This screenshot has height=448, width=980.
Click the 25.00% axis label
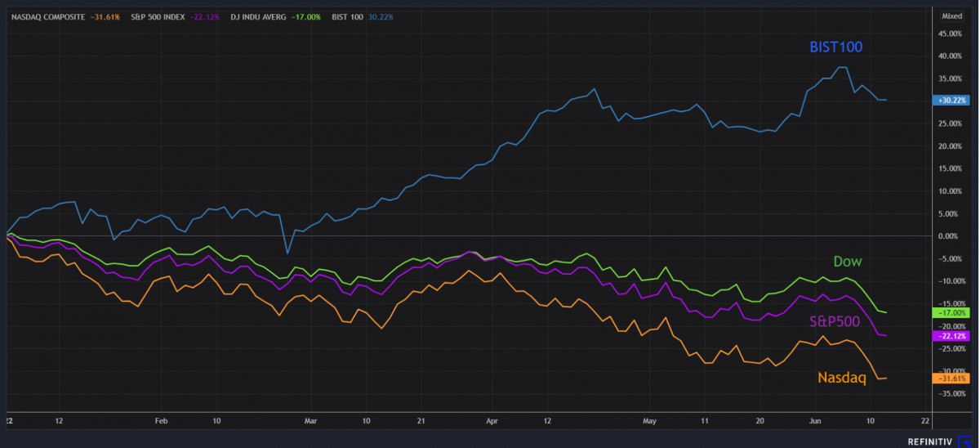tap(951, 123)
